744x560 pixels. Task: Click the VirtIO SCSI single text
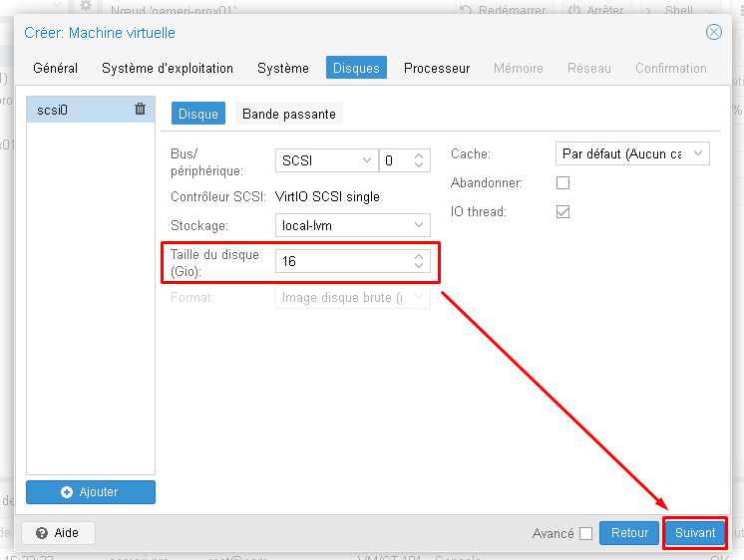point(327,196)
